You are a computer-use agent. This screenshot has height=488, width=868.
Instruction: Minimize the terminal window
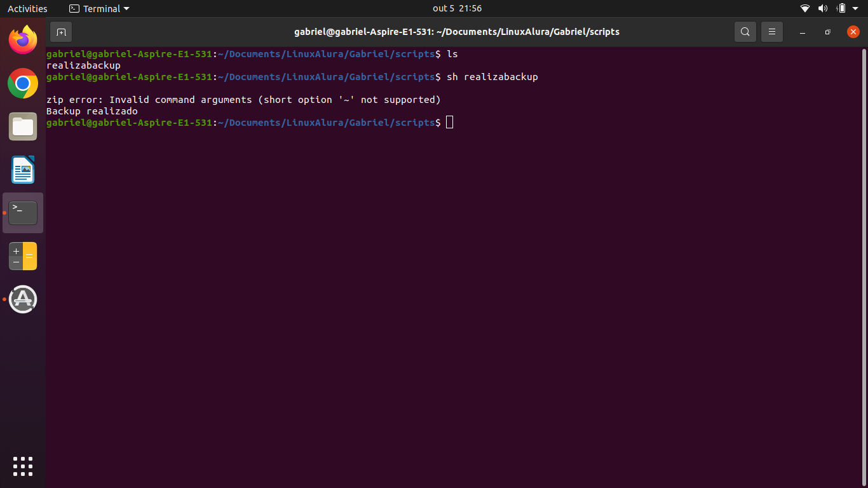click(x=803, y=32)
